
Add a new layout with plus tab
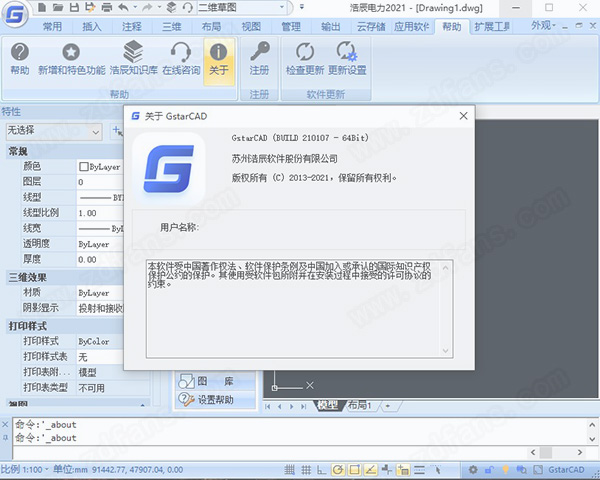click(x=388, y=406)
